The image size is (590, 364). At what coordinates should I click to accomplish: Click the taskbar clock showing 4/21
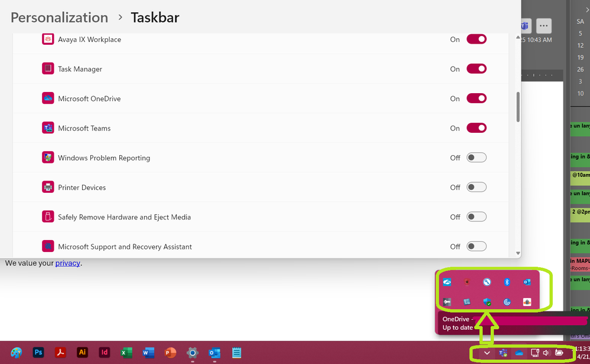click(x=584, y=353)
